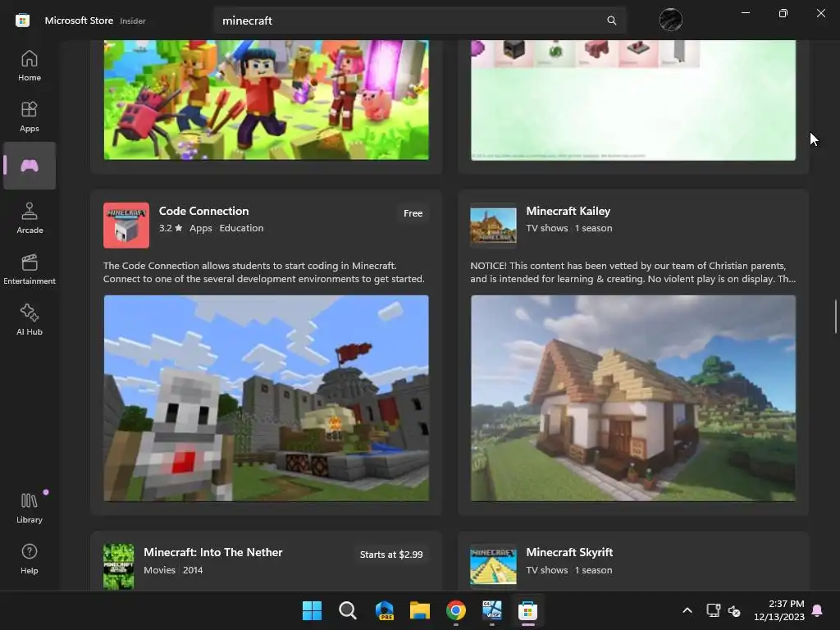Open Minecraft: Into The Nether title
Image resolution: width=840 pixels, height=630 pixels.
(x=212, y=552)
